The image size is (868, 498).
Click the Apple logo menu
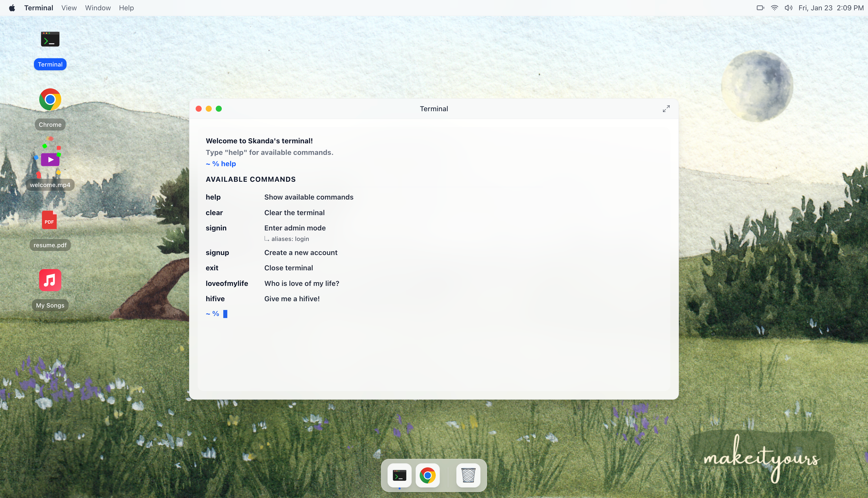(12, 8)
